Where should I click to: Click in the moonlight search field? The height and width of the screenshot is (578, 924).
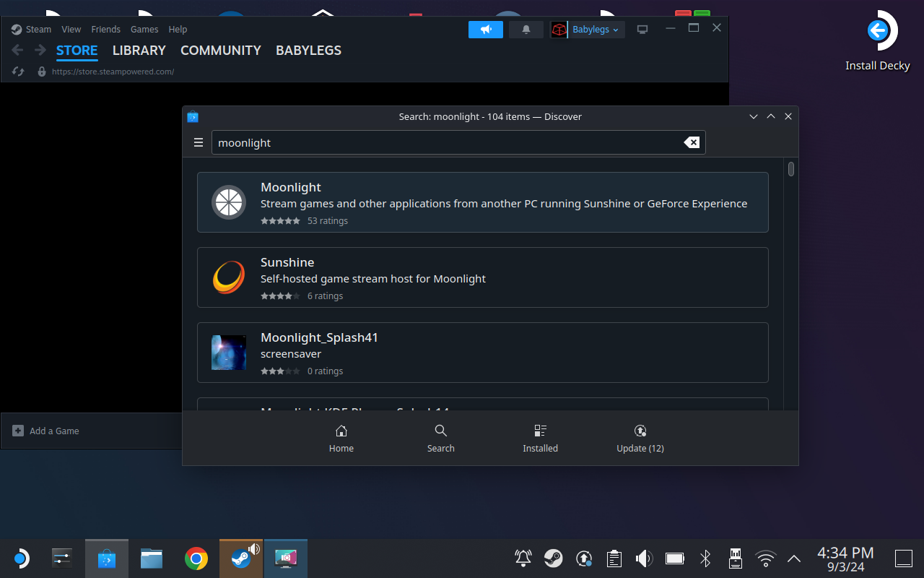458,142
